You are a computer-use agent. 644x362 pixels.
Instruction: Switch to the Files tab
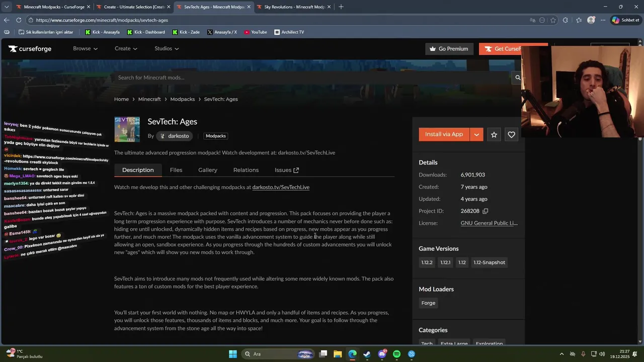tap(176, 170)
